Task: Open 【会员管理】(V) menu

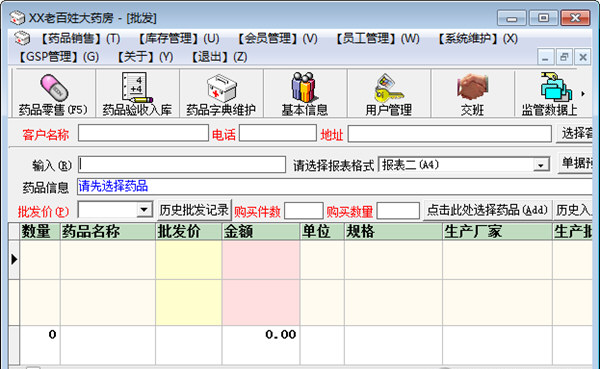Action: pyautogui.click(x=277, y=38)
